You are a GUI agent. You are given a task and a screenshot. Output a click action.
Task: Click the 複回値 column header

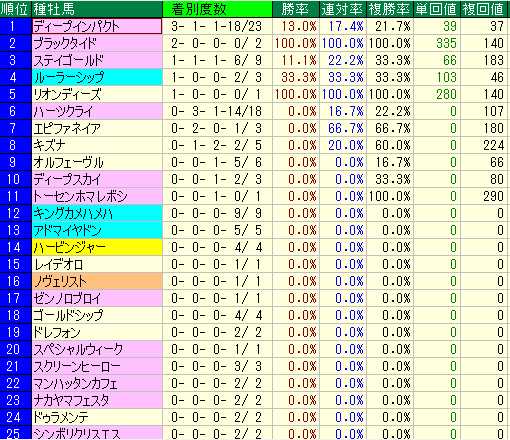pos(485,9)
